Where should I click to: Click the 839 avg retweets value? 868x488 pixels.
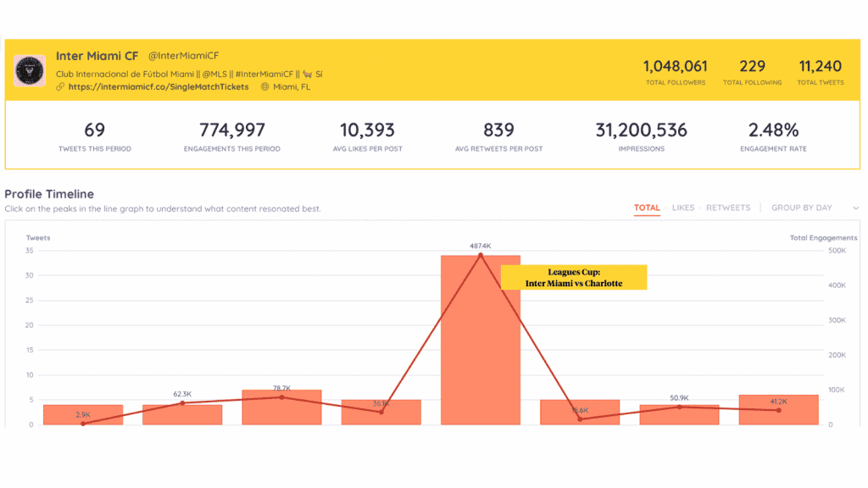click(x=498, y=130)
